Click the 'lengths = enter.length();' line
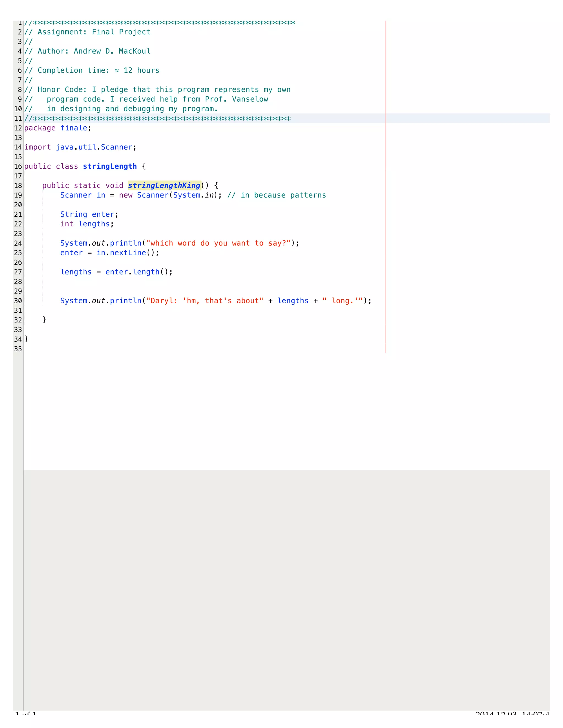The height and width of the screenshot is (728, 563). [116, 272]
